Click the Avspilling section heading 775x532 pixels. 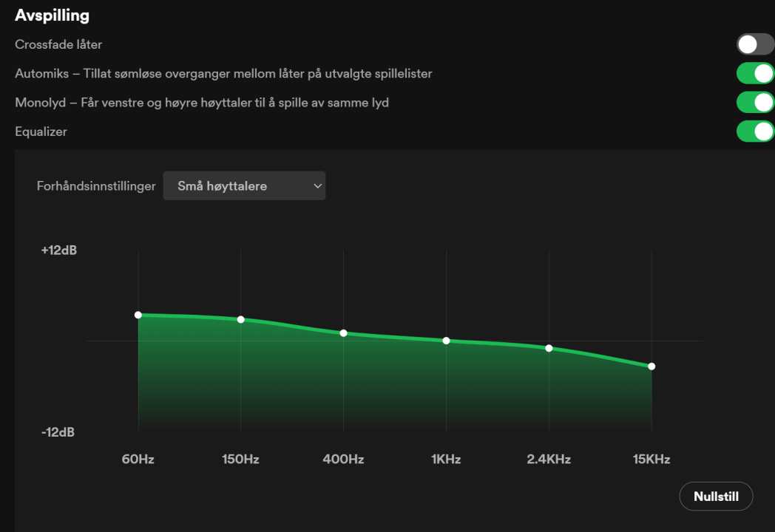click(x=52, y=16)
